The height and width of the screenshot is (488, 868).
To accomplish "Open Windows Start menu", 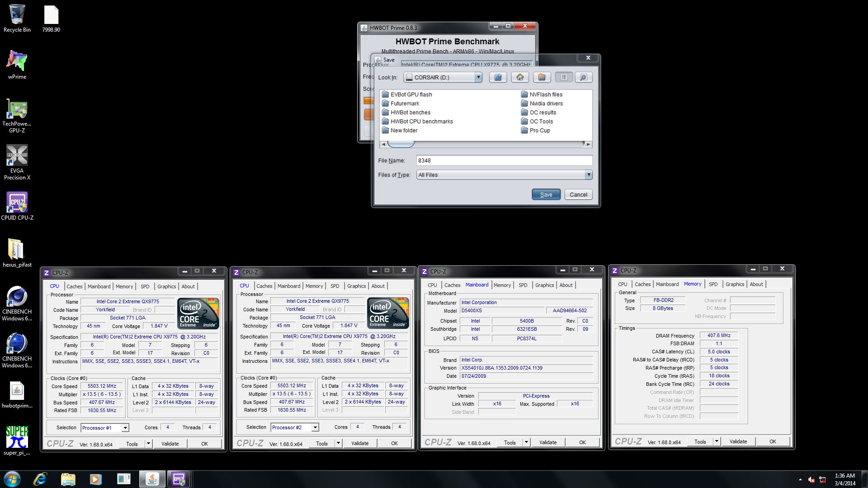I will [x=12, y=479].
